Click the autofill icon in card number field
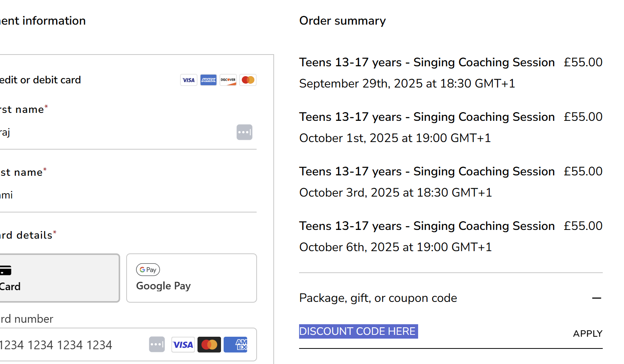This screenshot has height=364, width=624. pos(157,345)
